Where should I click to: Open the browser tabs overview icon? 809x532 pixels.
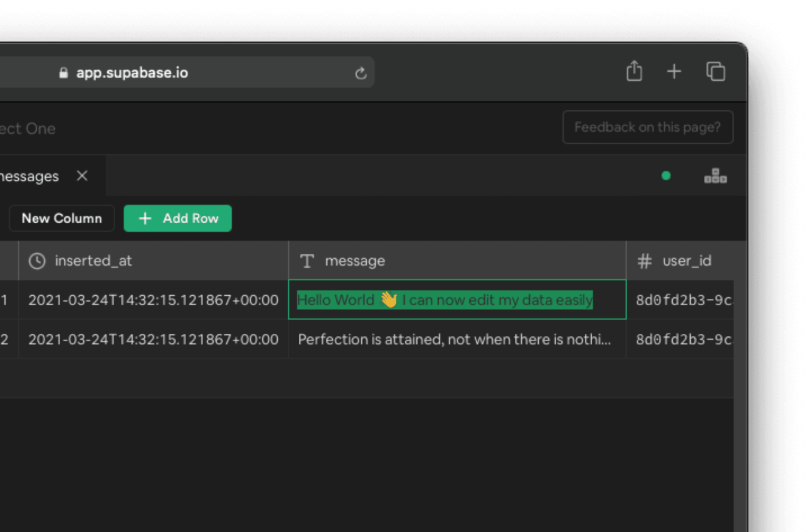coord(715,71)
